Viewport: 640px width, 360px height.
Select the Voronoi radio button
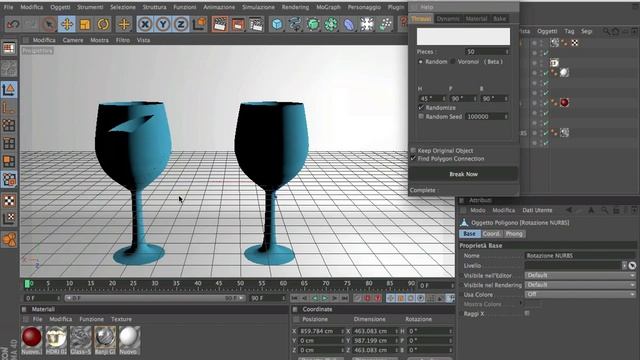click(453, 62)
